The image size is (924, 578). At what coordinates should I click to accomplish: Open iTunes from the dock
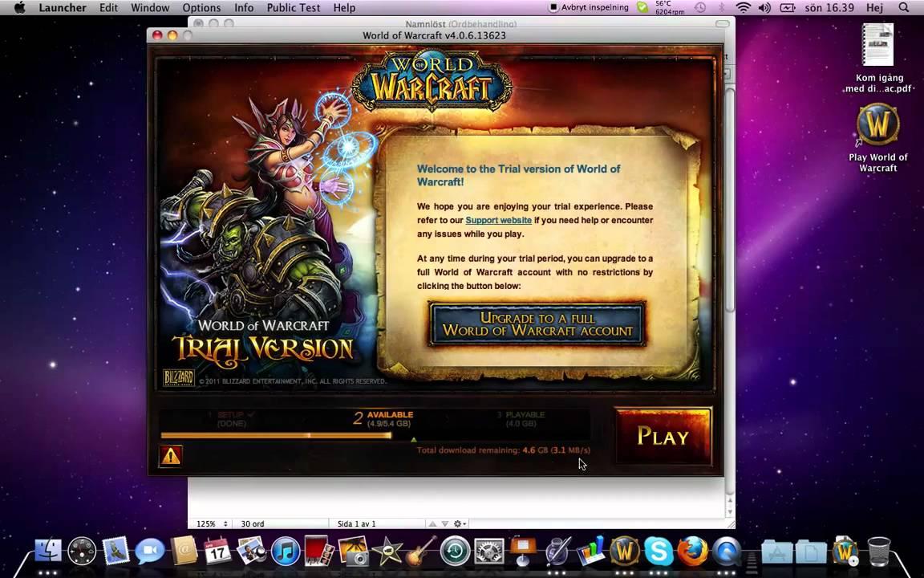point(286,552)
